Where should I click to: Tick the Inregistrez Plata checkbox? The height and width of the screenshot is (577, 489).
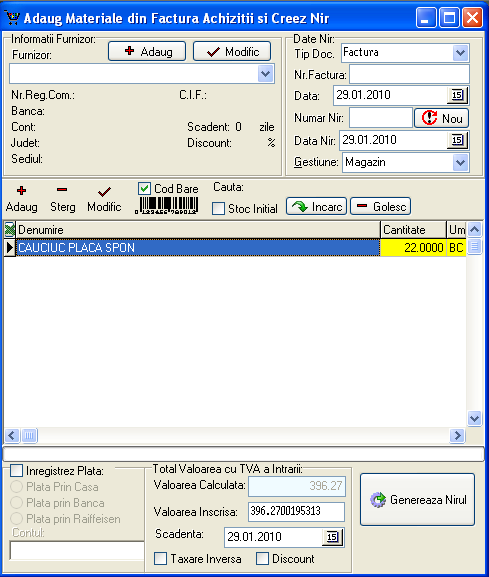click(x=17, y=470)
